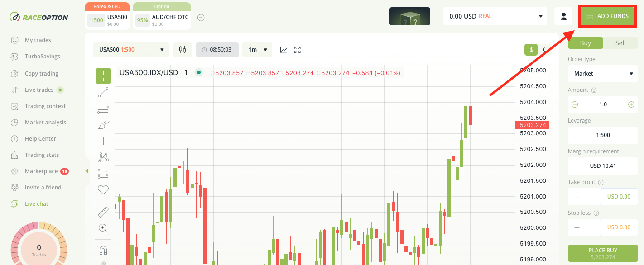Image resolution: width=644 pixels, height=265 pixels.
Task: Click the line chart indicators icon
Action: (x=284, y=50)
